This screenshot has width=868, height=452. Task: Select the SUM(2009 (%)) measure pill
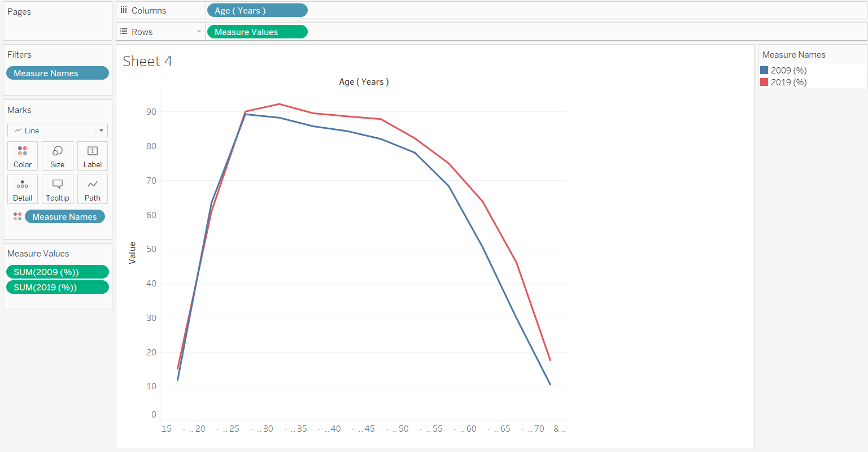pyautogui.click(x=57, y=272)
